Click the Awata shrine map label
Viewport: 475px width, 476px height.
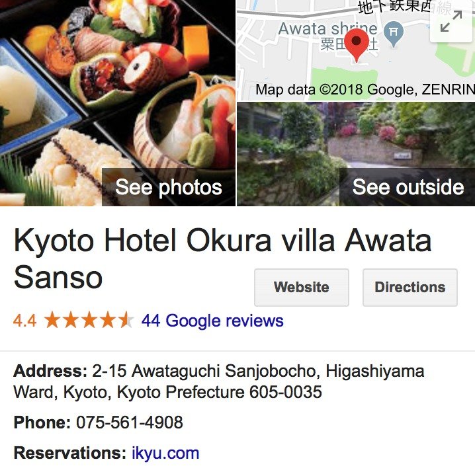point(327,29)
